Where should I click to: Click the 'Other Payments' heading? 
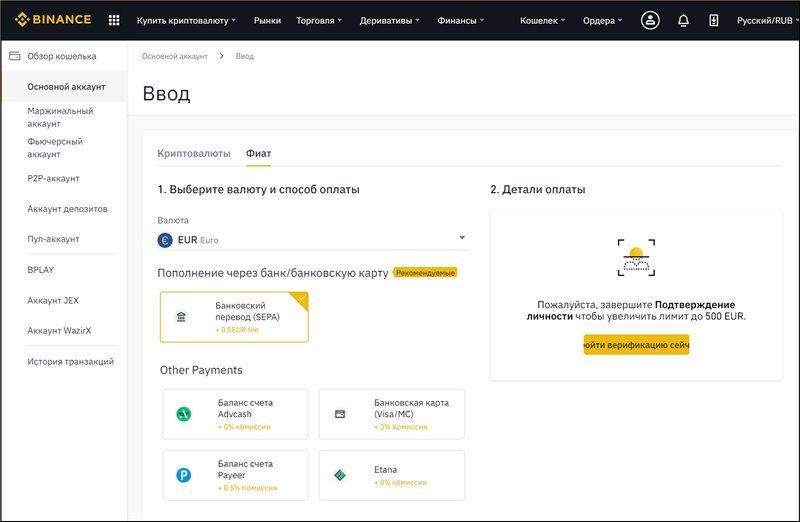tap(201, 370)
